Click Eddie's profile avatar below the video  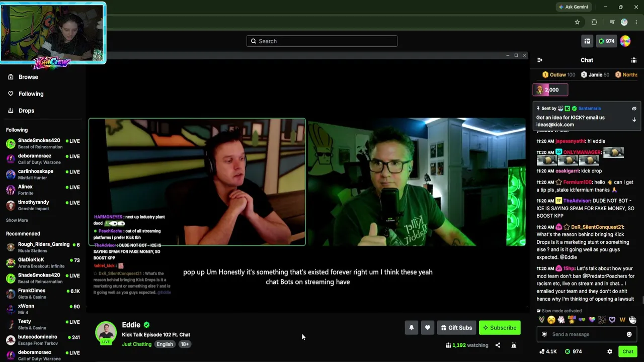[x=106, y=332]
